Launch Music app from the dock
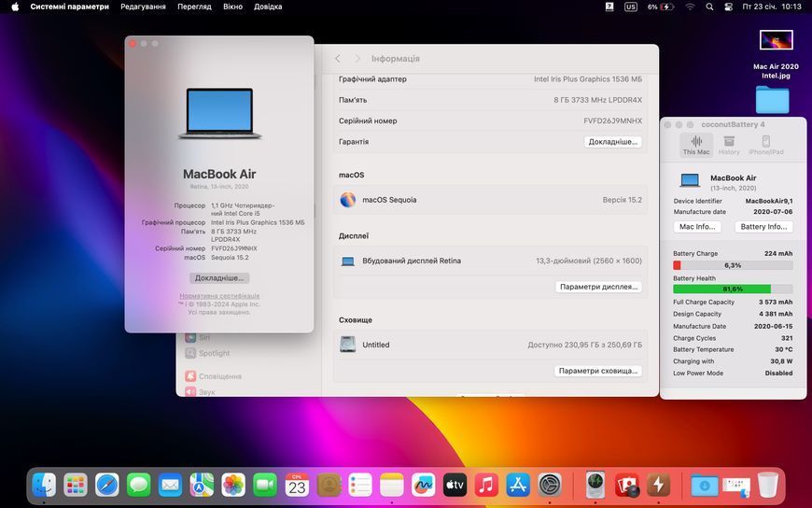The width and height of the screenshot is (812, 508). (487, 486)
